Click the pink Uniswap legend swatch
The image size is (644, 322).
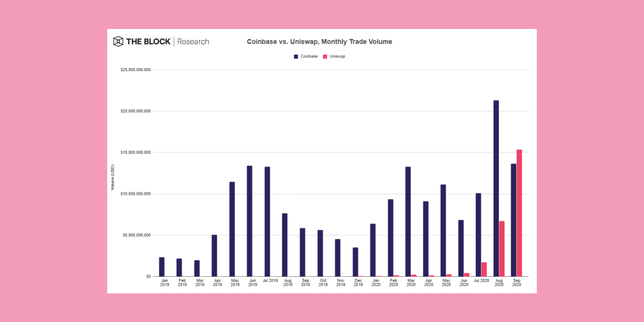(325, 56)
